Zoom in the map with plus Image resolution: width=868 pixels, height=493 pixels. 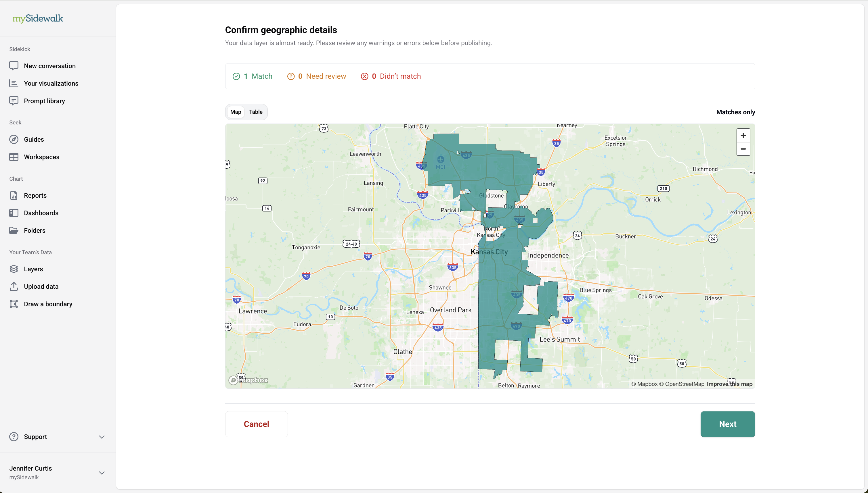[x=743, y=136]
